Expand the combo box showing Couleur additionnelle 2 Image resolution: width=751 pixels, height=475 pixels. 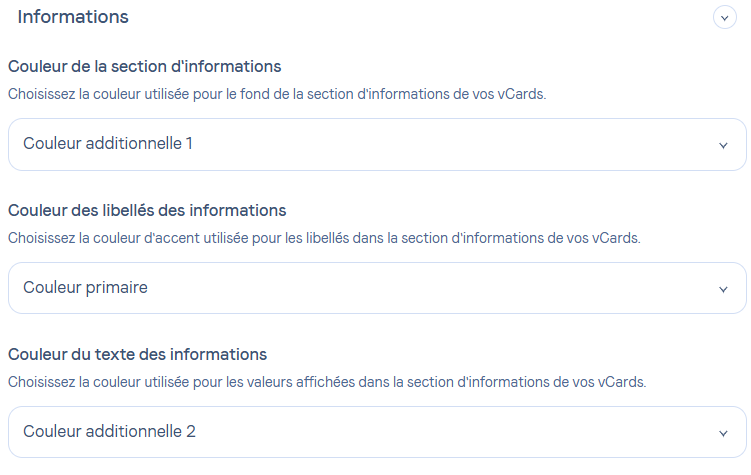click(x=377, y=432)
